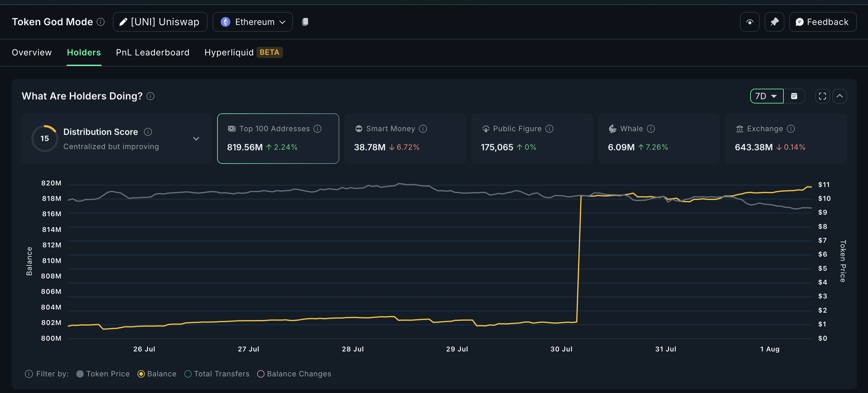Viewport: 868px width, 393px height.
Task: Click the [UNI] Uniswap token selector
Action: (160, 22)
